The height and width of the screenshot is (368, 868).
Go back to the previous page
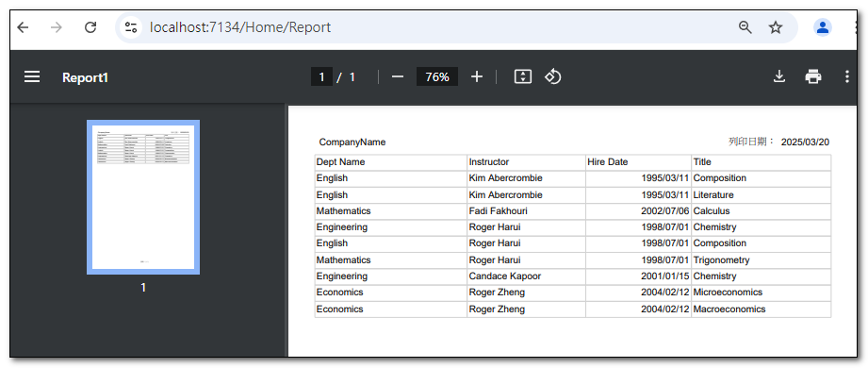click(23, 27)
